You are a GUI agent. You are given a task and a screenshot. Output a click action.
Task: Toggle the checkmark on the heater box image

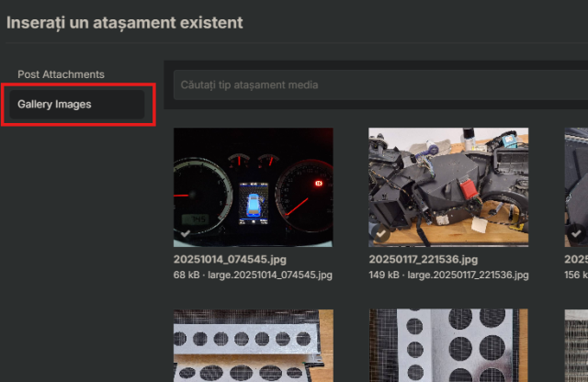380,235
